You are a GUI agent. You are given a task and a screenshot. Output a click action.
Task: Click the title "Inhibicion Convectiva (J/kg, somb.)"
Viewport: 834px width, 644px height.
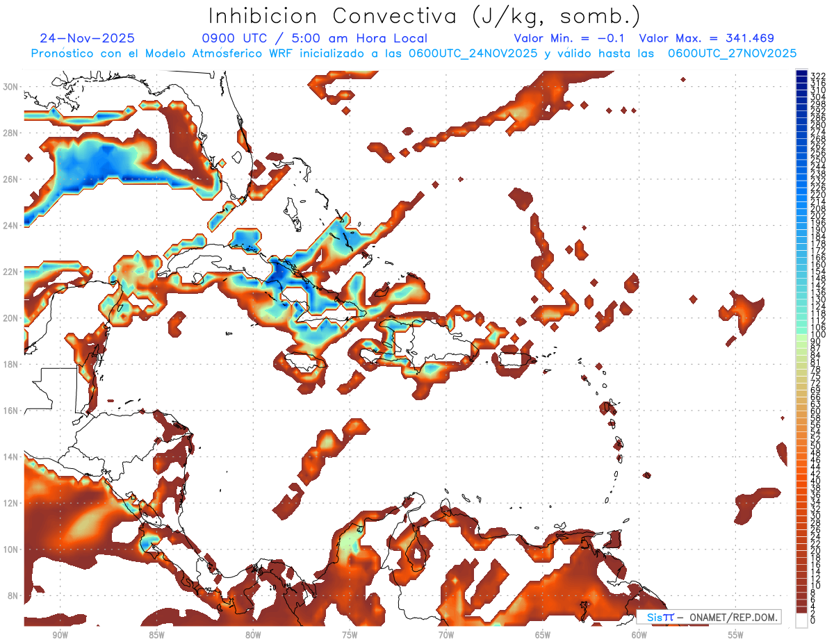425,16
